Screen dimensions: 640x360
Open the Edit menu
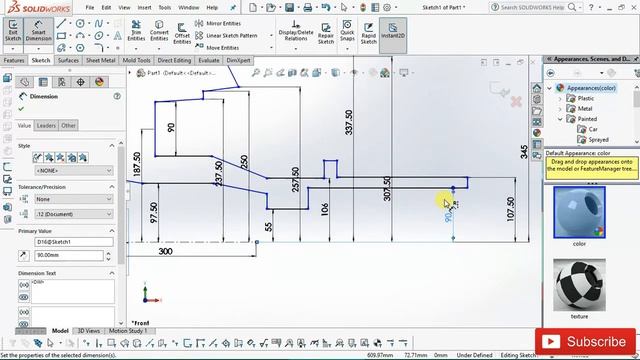tap(107, 7)
